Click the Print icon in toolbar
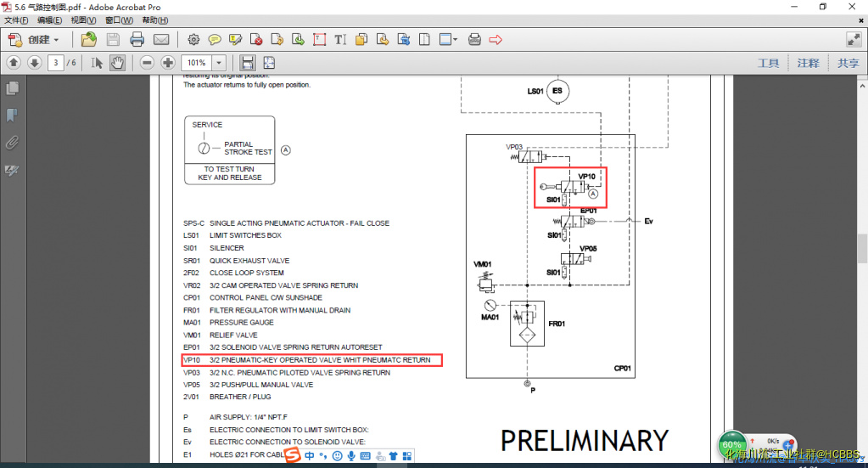 (x=137, y=39)
